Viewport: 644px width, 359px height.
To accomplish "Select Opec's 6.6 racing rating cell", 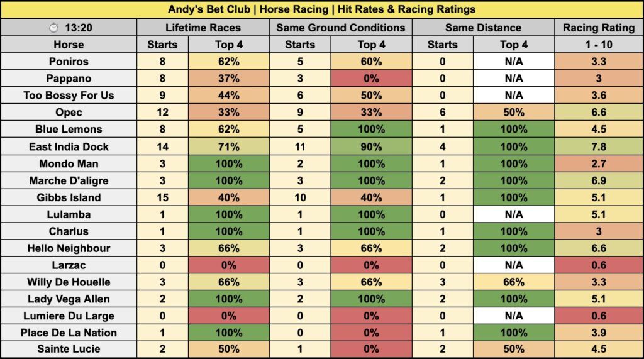I will coord(599,113).
